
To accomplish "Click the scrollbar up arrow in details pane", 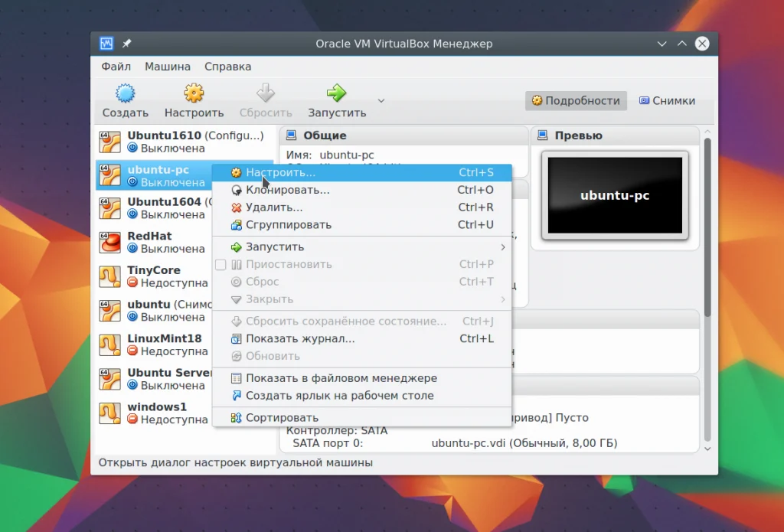I will tap(707, 132).
